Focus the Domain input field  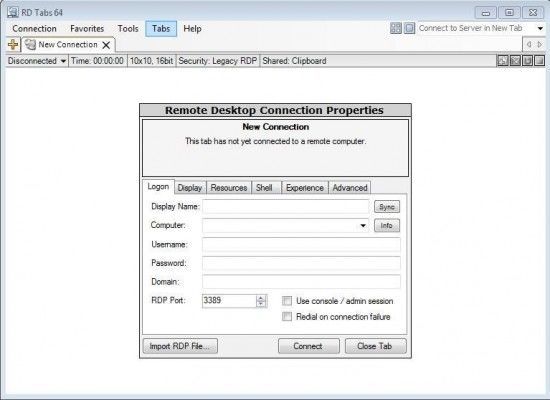pyautogui.click(x=301, y=281)
